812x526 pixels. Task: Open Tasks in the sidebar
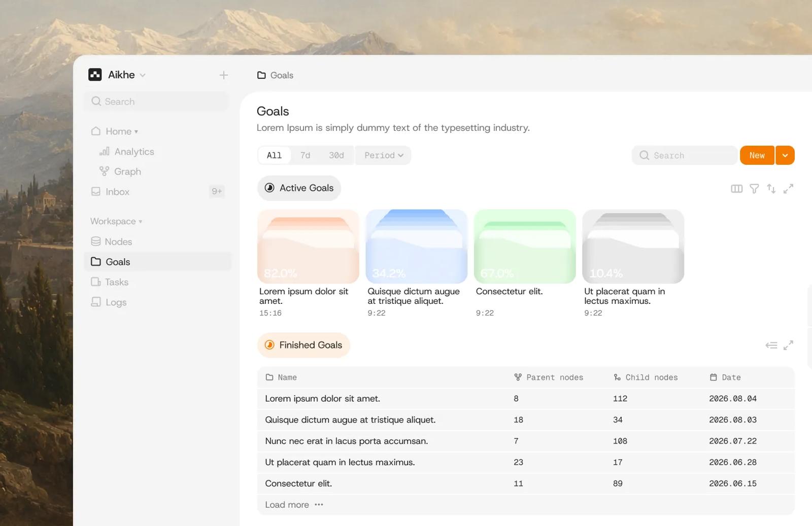[157, 282]
